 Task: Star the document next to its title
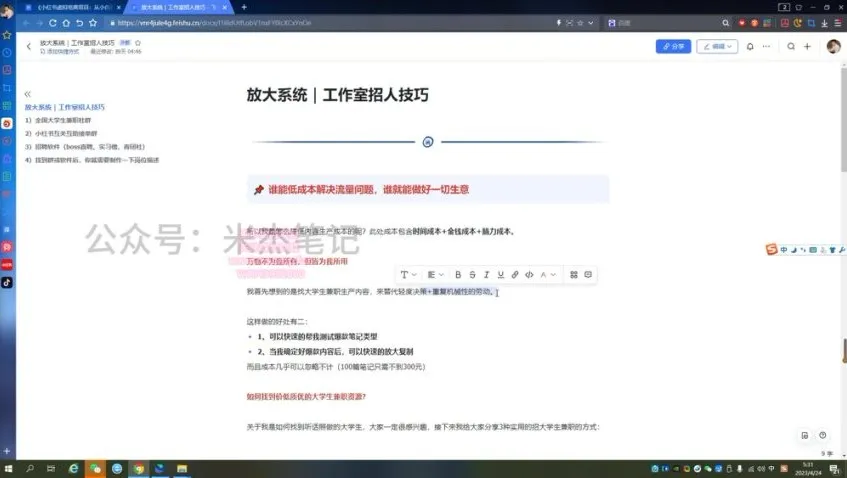[138, 43]
